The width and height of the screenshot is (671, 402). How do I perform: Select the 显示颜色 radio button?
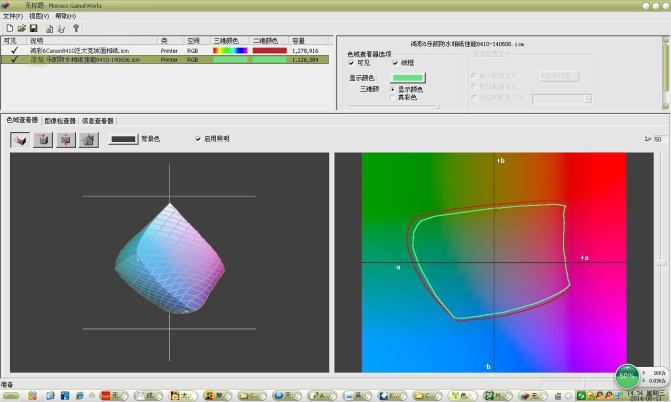coord(393,88)
